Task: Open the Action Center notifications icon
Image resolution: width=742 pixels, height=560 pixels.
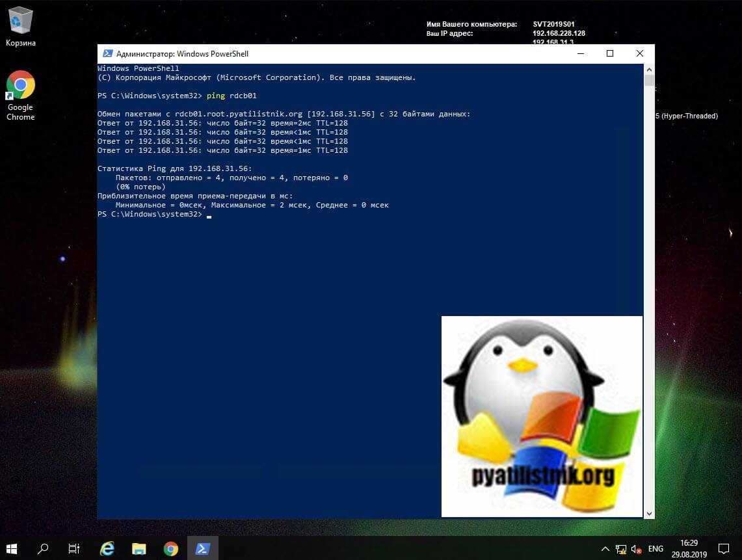Action: click(x=724, y=549)
